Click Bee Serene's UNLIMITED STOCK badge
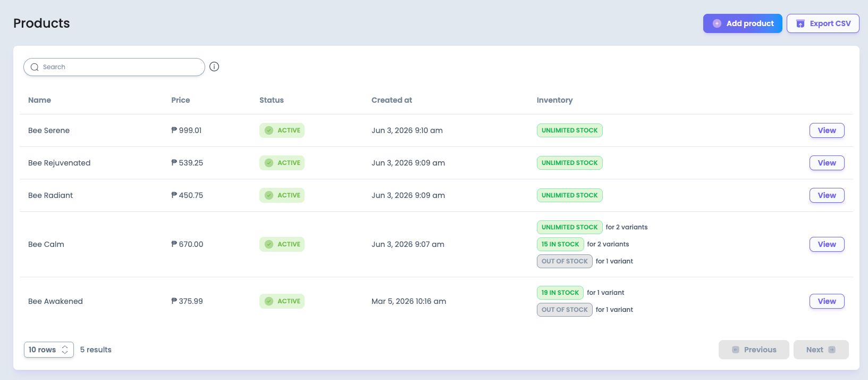The image size is (868, 380). pos(569,130)
